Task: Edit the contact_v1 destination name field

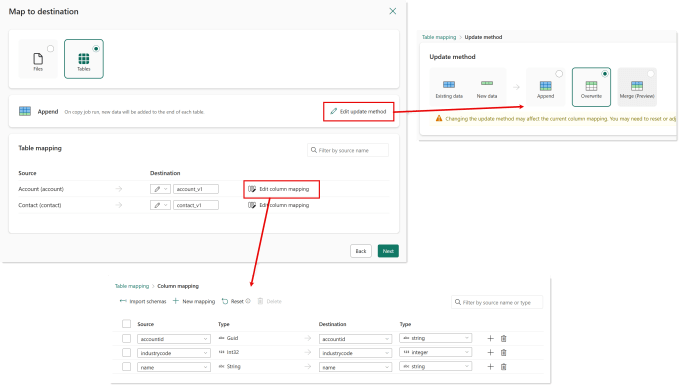Action: (x=196, y=205)
